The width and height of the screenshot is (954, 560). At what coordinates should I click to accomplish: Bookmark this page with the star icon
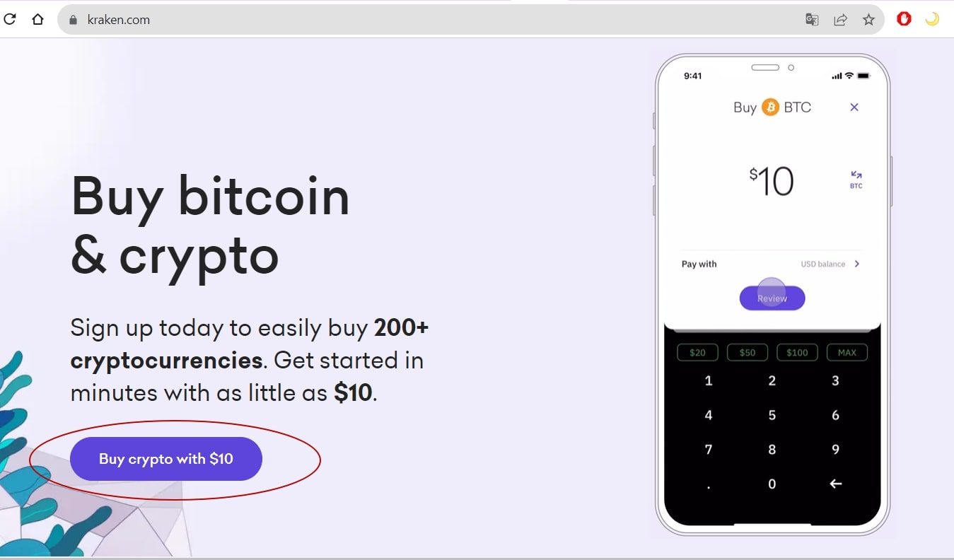[x=868, y=20]
